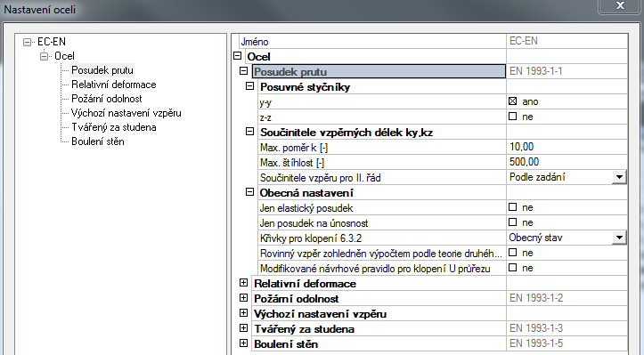
Task: Collapse the Ocel node in left tree
Action: tap(44, 56)
